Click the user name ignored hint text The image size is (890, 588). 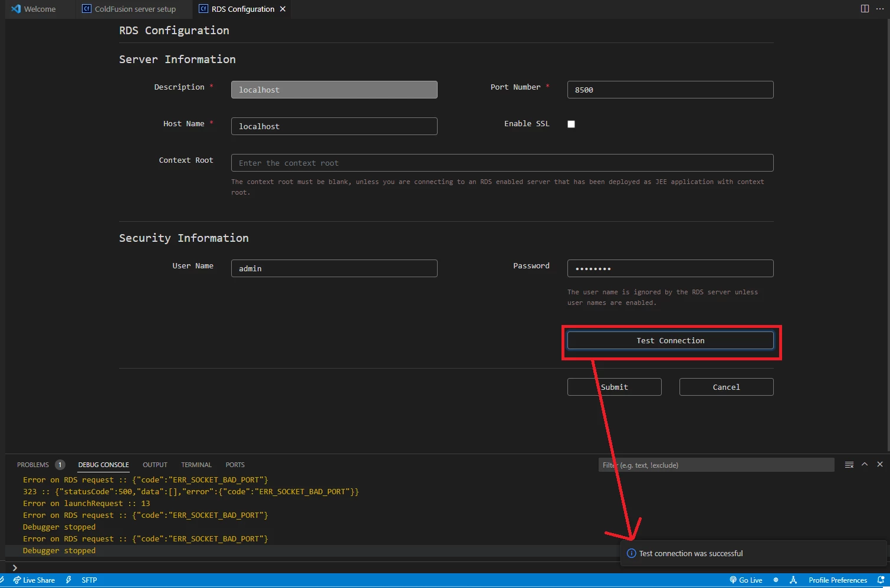point(662,297)
